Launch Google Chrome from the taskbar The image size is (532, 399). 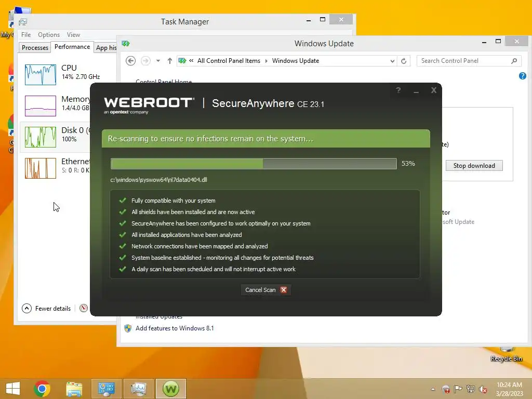42,389
